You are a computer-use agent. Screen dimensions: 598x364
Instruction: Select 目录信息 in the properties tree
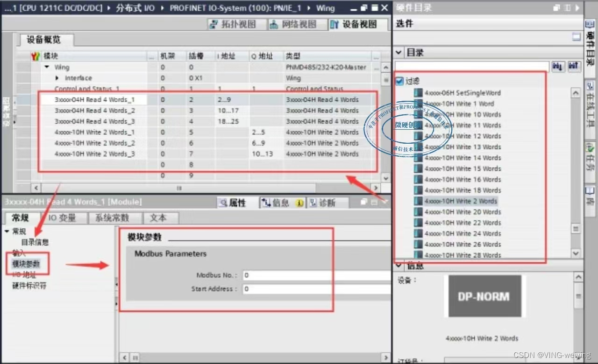[x=35, y=242]
